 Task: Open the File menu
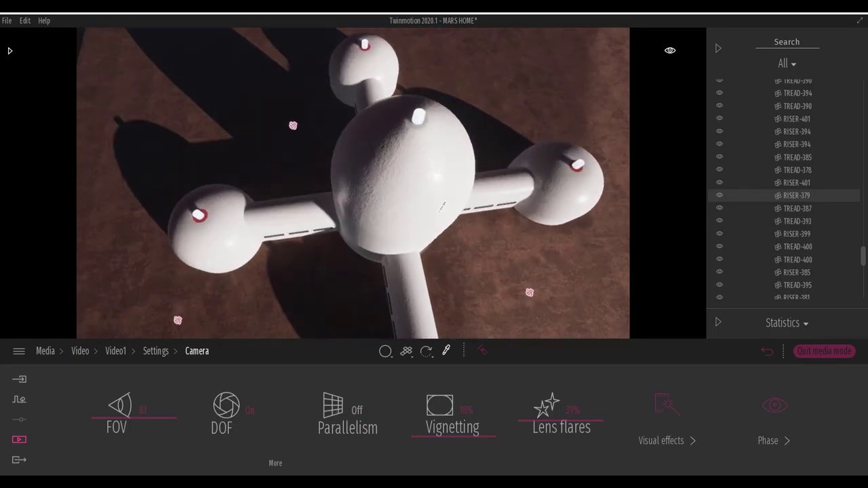pos(7,20)
